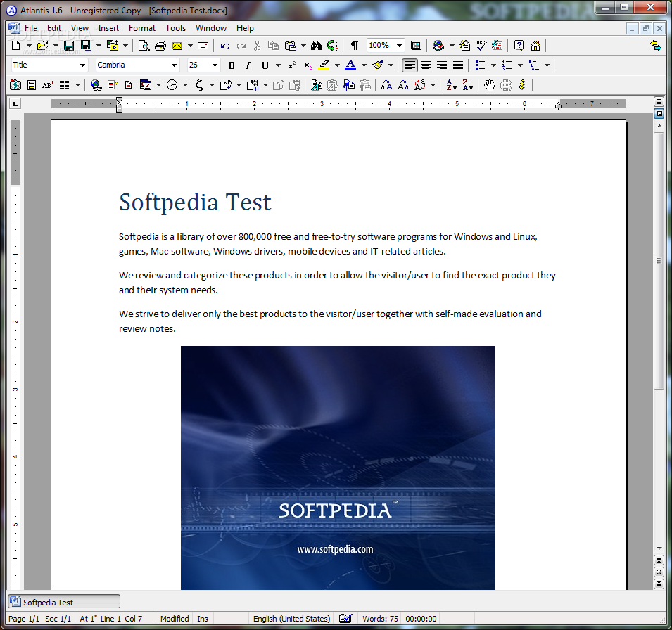Screen dimensions: 672x630
Task: Apply superscript formatting
Action: coord(292,65)
